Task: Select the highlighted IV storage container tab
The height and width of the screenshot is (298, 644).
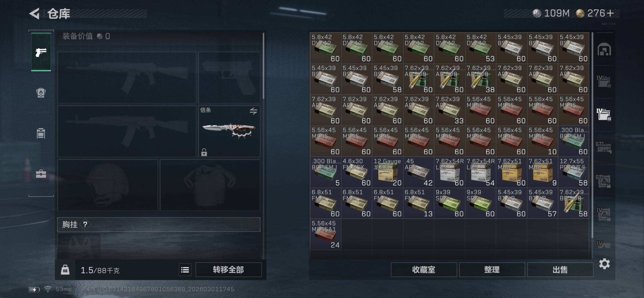Action: click(x=604, y=114)
